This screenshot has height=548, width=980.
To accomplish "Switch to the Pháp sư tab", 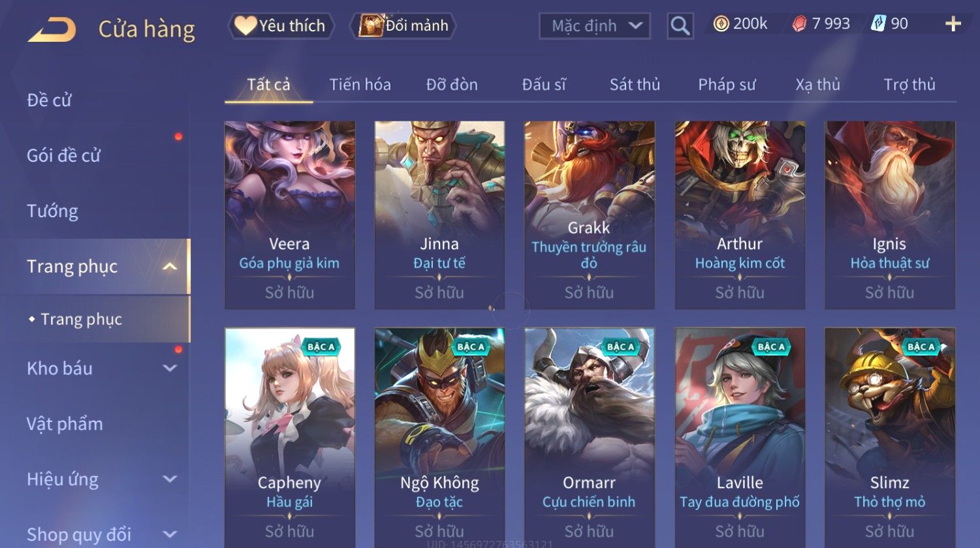I will (727, 85).
